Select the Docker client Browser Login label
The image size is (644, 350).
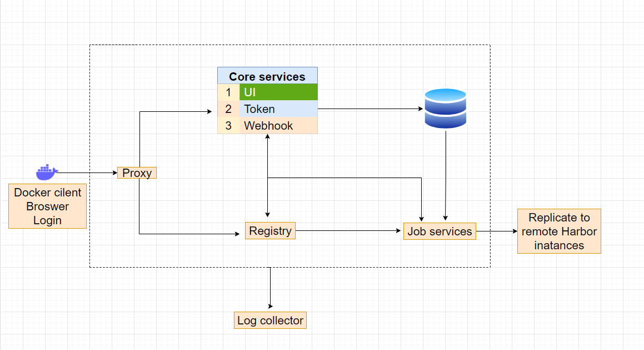[48, 206]
